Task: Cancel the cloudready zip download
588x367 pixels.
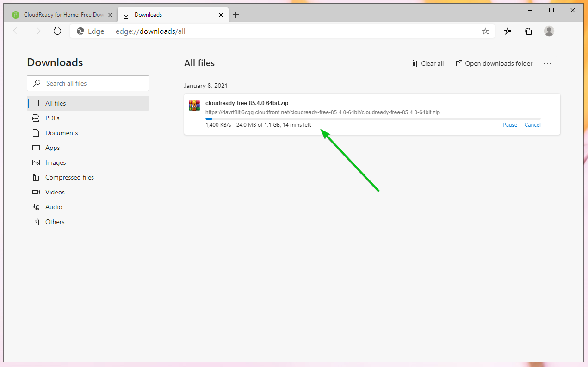Action: [532, 125]
